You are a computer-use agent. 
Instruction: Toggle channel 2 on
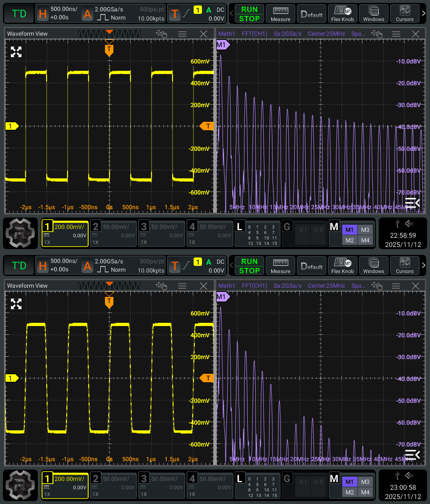click(x=95, y=226)
